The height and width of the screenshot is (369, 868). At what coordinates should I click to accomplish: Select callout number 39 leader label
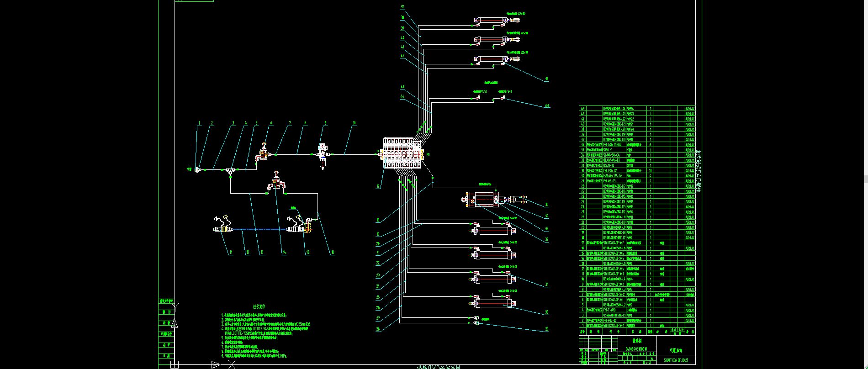pos(402,28)
